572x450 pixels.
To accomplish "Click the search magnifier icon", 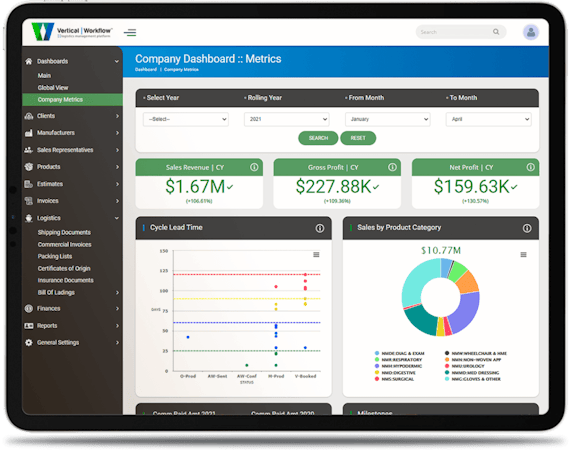I will click(496, 32).
